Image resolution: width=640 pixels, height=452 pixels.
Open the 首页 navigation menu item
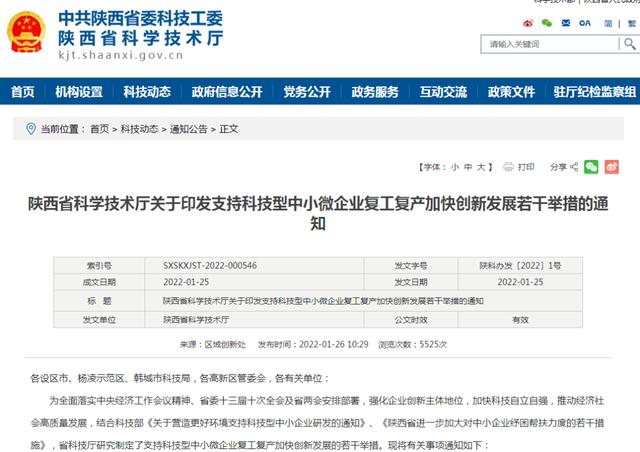pyautogui.click(x=23, y=91)
